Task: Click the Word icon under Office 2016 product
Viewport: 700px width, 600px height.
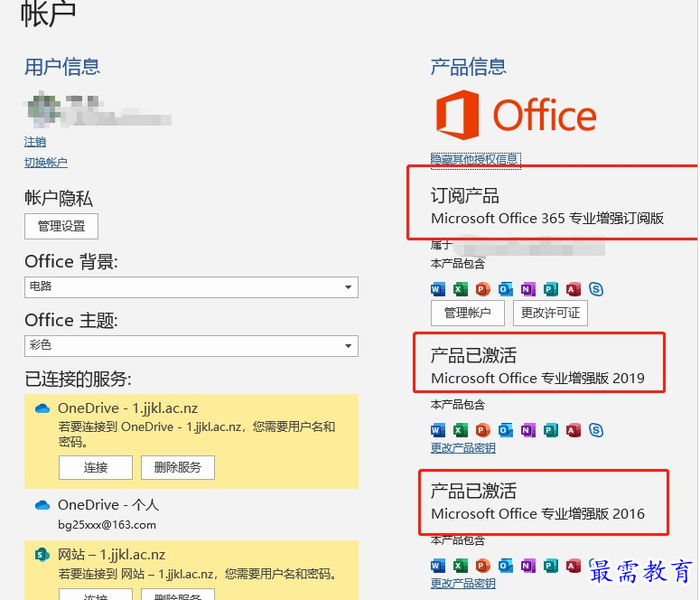Action: click(438, 566)
